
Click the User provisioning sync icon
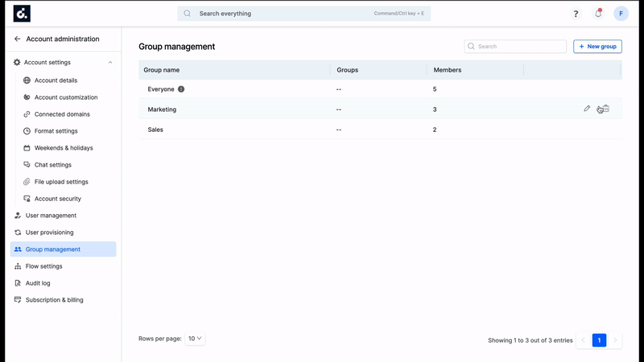pyautogui.click(x=18, y=232)
